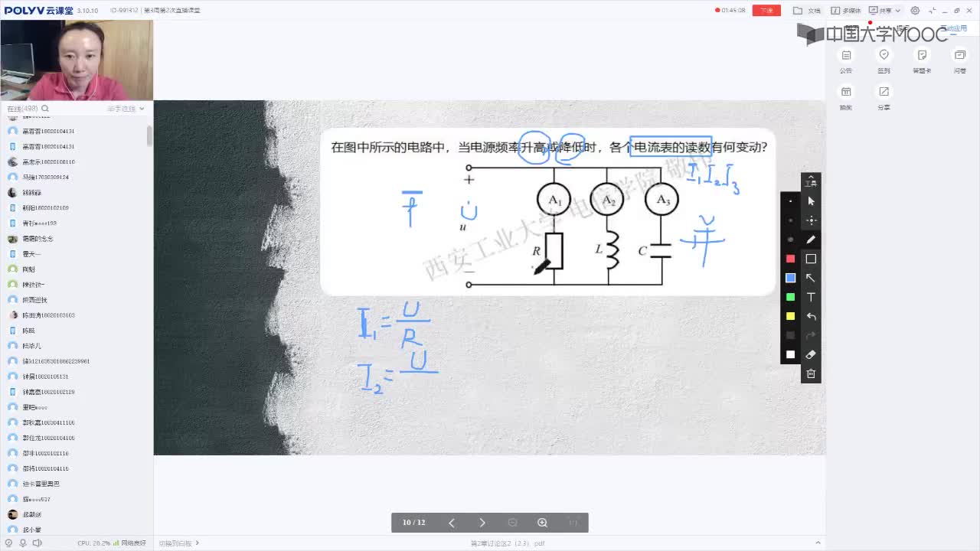Open the 公告 announcement tool
This screenshot has height=551, width=980.
click(846, 60)
